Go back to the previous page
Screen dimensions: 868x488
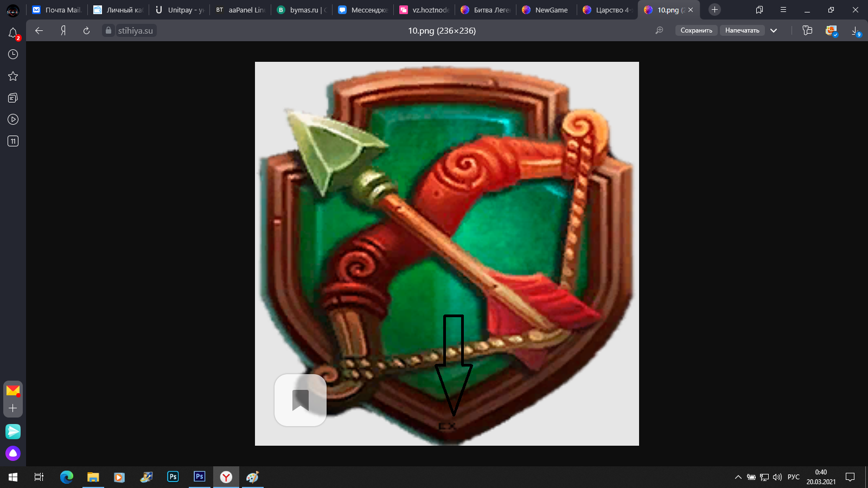coord(39,31)
